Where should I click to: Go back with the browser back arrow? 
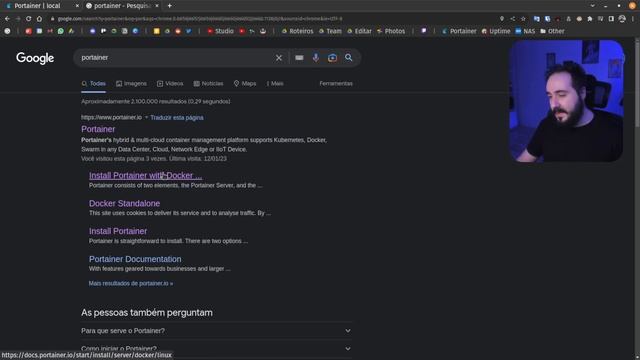[x=7, y=19]
